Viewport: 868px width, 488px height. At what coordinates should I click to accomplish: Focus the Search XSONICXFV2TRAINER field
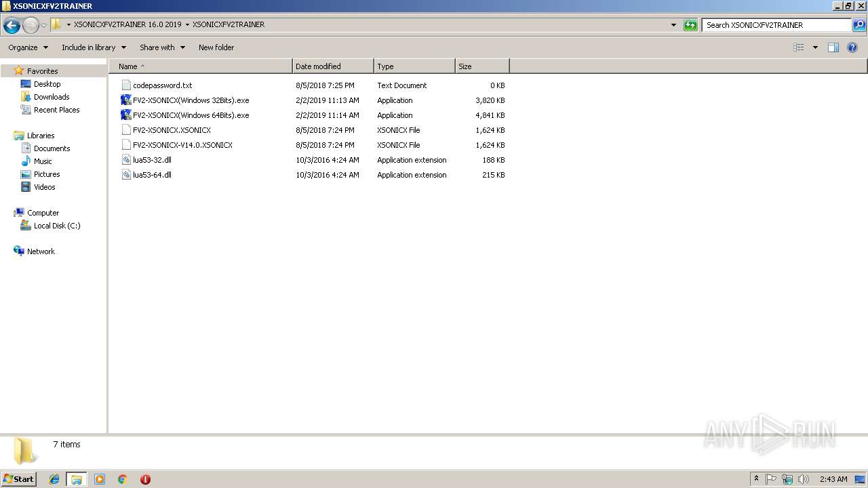click(777, 25)
